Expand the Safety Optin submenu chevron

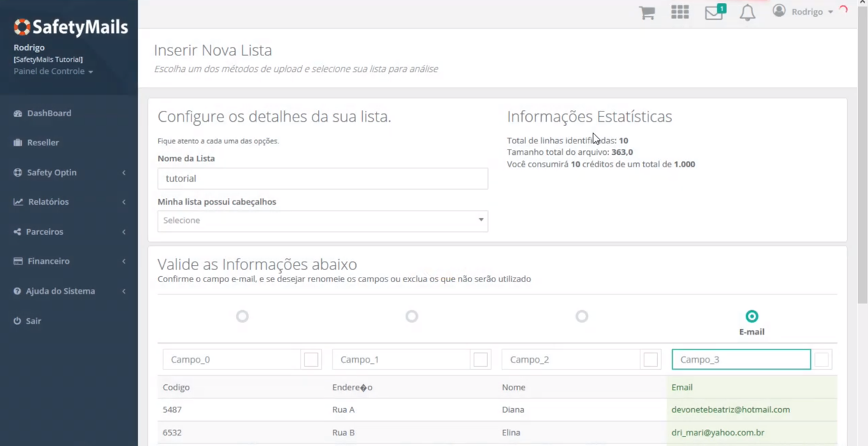click(x=124, y=173)
